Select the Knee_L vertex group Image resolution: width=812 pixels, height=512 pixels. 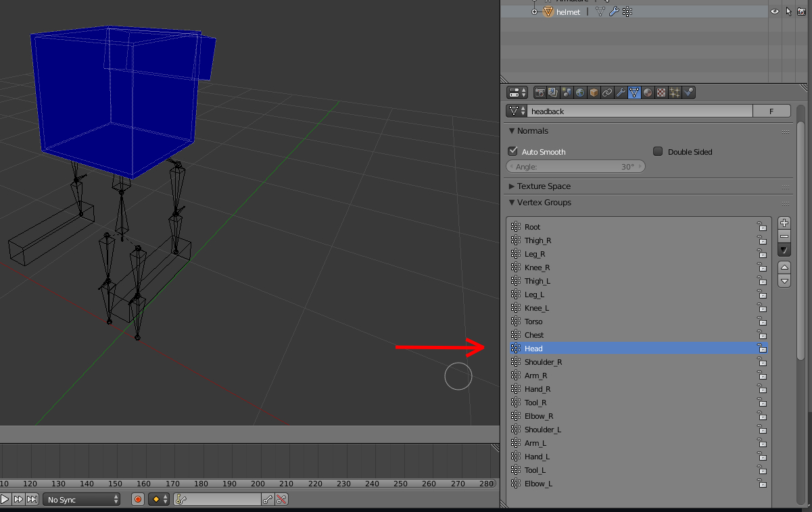pyautogui.click(x=638, y=307)
